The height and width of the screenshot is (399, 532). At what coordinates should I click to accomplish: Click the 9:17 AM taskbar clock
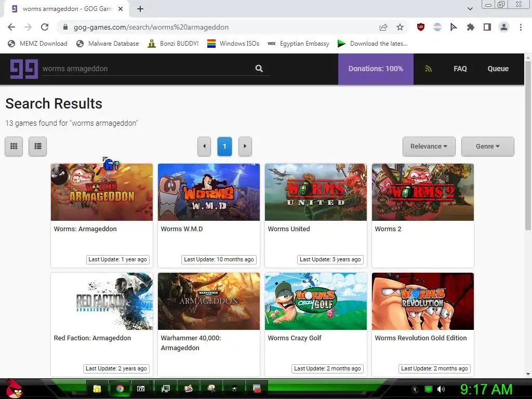coord(486,389)
